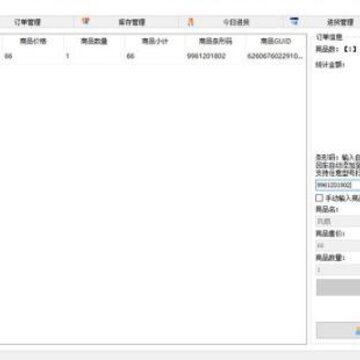Screen dimensions: 360x360
Task: Sort by the 商品GUID column header
Action: [275, 41]
